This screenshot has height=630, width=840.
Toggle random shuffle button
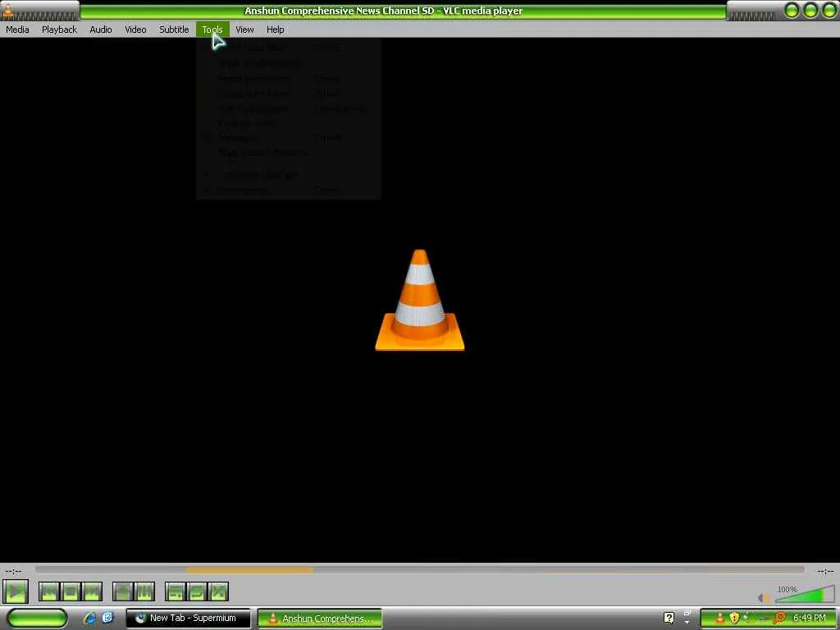pos(218,592)
